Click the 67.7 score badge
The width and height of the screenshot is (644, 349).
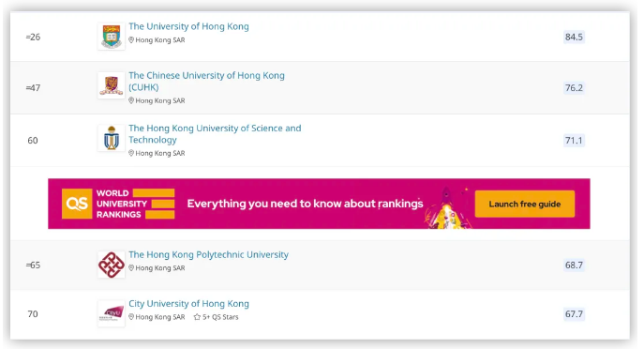pyautogui.click(x=574, y=314)
